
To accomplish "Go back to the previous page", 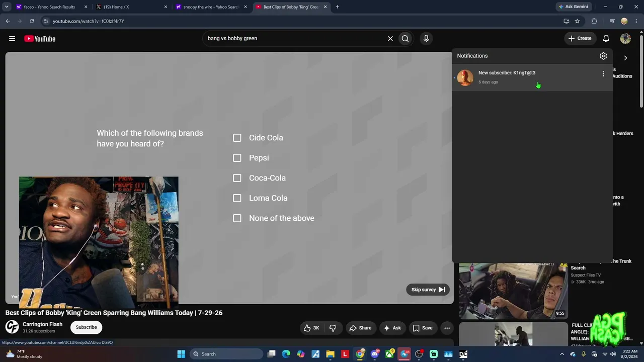I will (8, 21).
